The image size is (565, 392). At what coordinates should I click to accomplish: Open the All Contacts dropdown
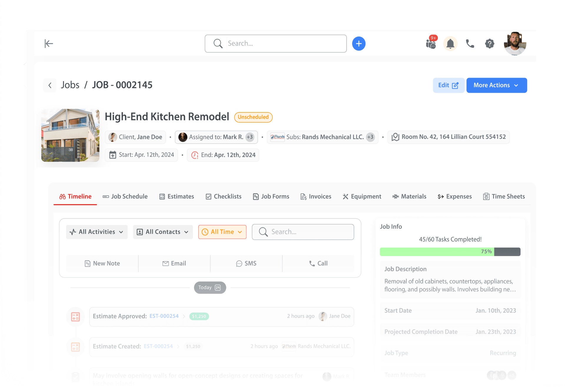click(163, 232)
